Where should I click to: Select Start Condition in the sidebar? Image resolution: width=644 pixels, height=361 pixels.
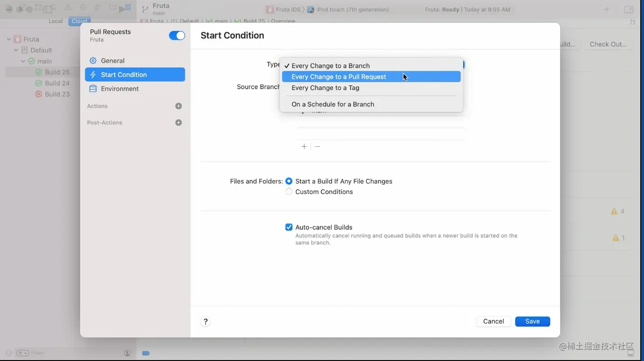[135, 75]
